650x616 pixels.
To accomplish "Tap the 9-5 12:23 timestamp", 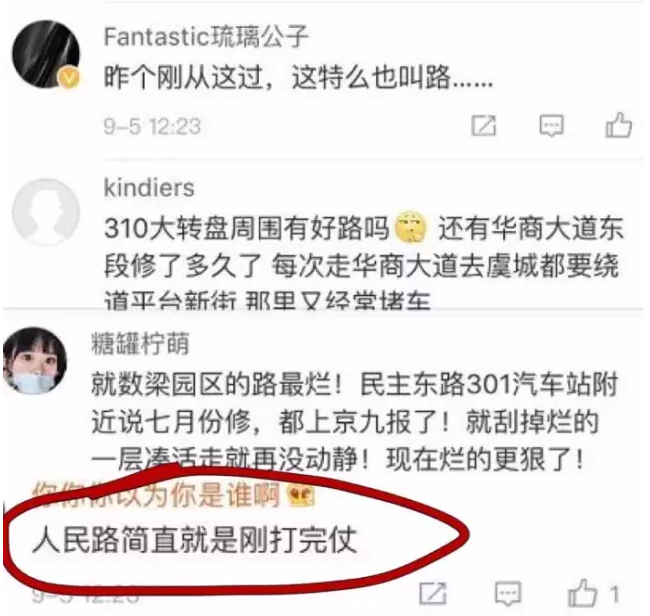I will [152, 126].
